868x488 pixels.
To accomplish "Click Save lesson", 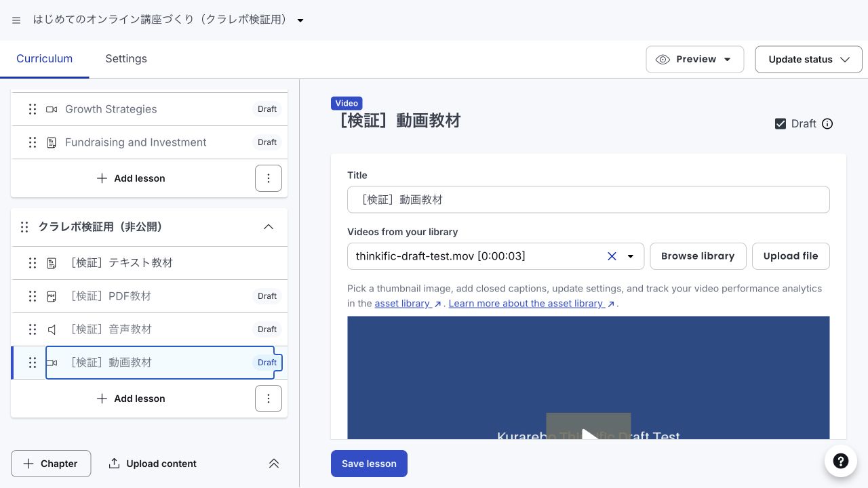I will click(369, 464).
